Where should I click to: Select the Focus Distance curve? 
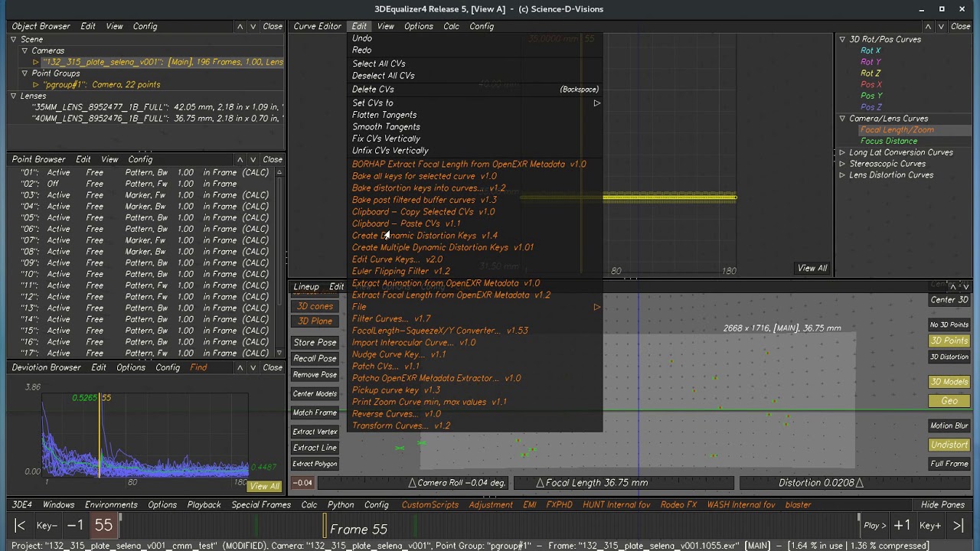coord(888,141)
